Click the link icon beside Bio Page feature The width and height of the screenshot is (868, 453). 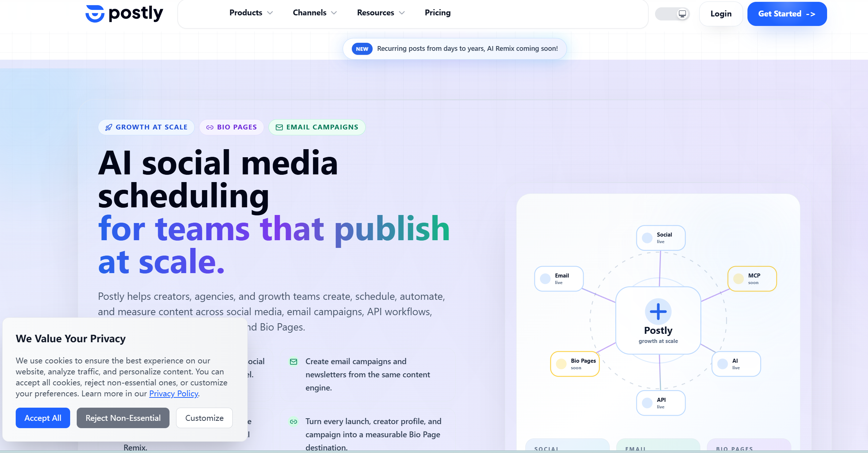coord(293,422)
